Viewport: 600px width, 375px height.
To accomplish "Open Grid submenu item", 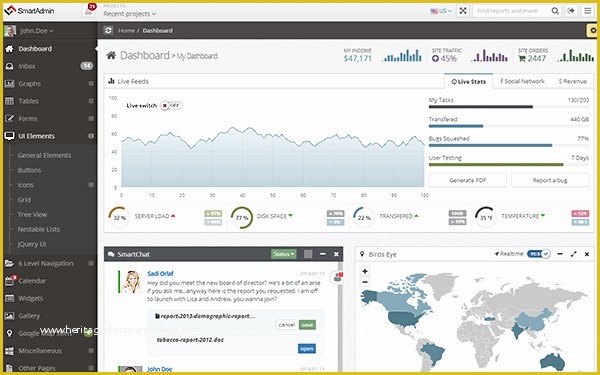I will (24, 200).
